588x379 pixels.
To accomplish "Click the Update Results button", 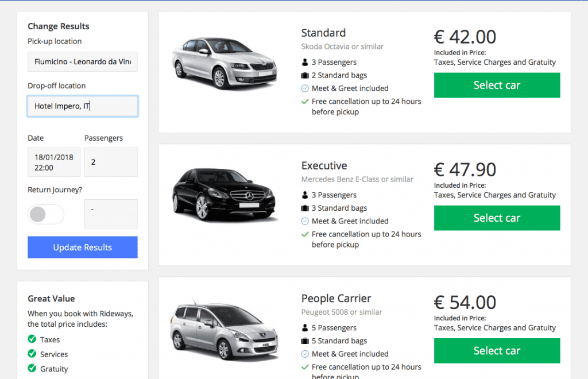I will [x=83, y=247].
